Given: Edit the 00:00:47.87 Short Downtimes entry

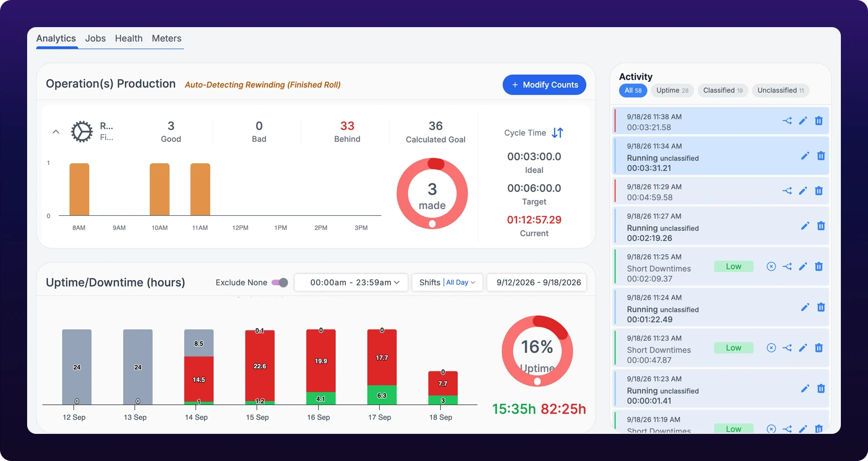Looking at the screenshot, I should [802, 348].
